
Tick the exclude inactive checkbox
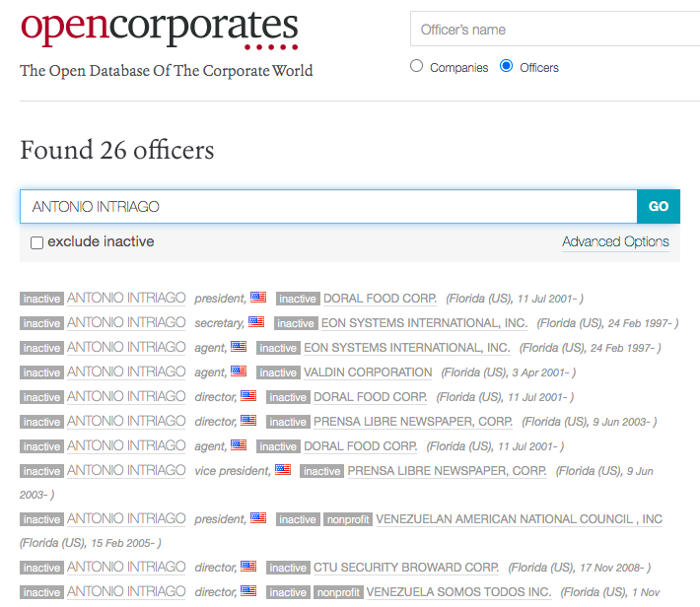(x=37, y=242)
